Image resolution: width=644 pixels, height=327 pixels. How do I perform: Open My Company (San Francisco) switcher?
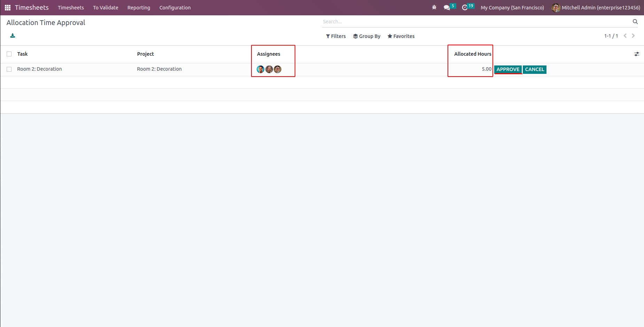coord(512,8)
